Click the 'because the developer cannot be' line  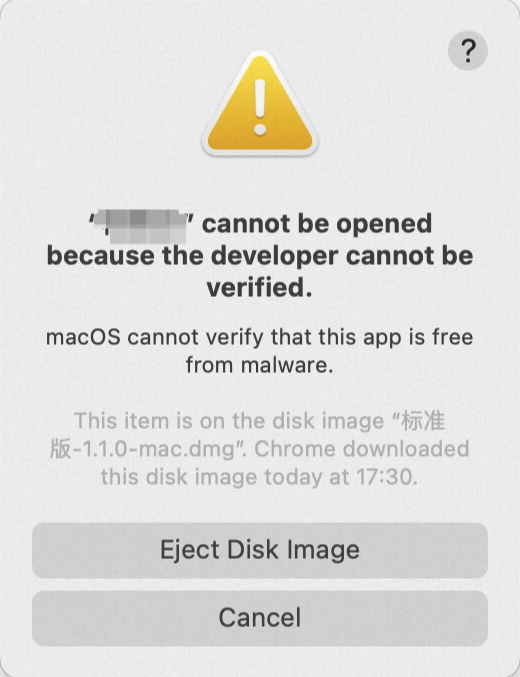[260, 256]
